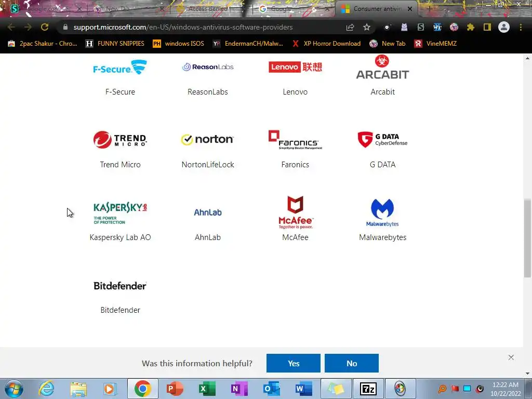Bookmark this page with the star icon
The width and height of the screenshot is (532, 399).
tap(367, 27)
